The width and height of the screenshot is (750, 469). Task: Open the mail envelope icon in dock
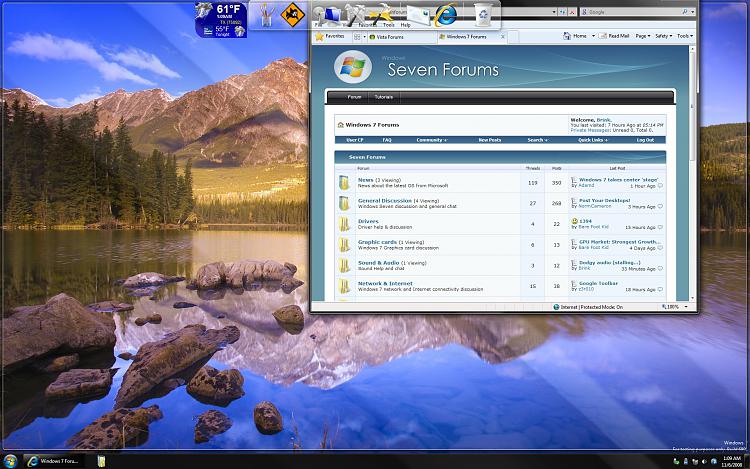418,15
